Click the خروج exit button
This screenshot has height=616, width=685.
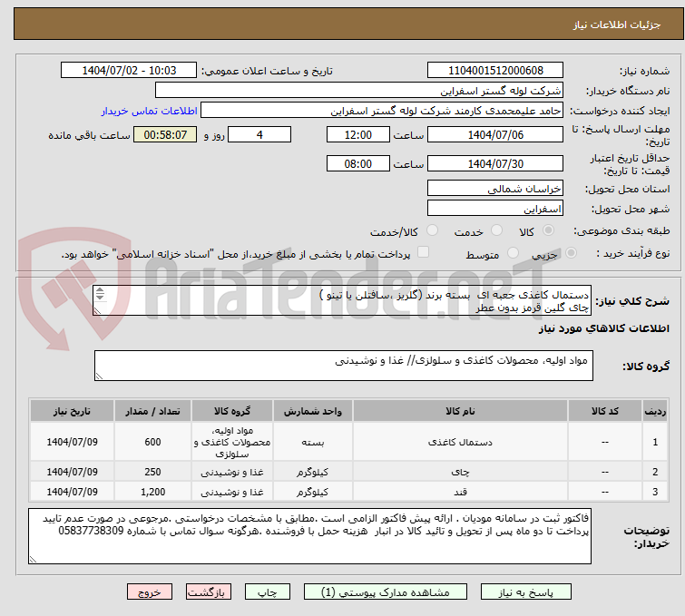tap(150, 592)
